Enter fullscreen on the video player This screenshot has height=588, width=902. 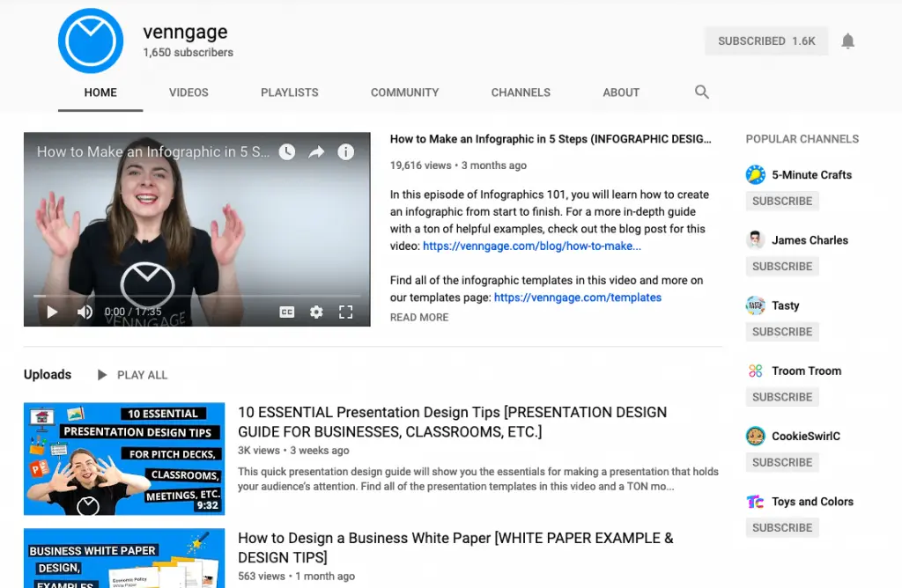click(x=345, y=312)
